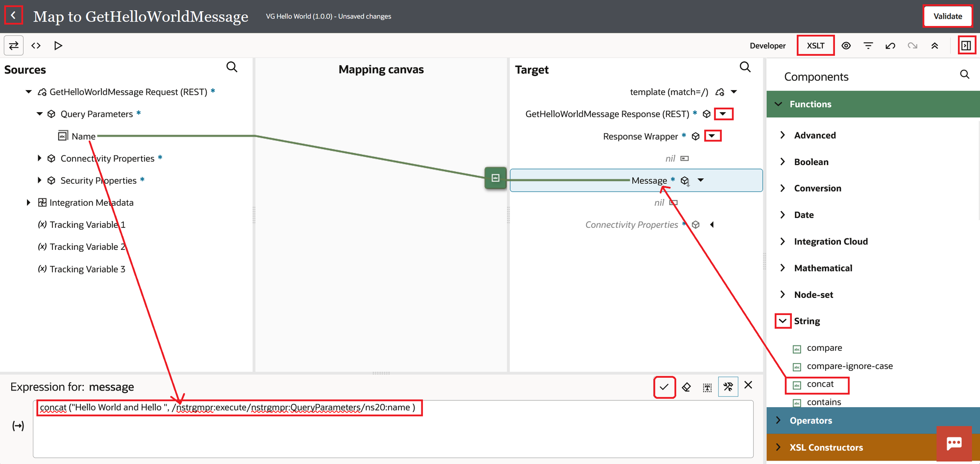This screenshot has width=980, height=464.
Task: Click the undo icon in the toolbar
Action: click(890, 46)
